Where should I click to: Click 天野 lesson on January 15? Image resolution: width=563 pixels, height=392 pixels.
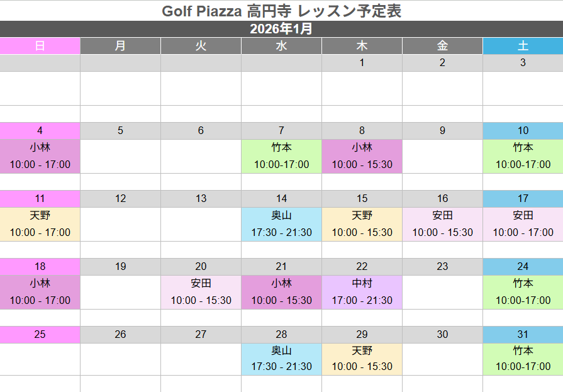(362, 224)
